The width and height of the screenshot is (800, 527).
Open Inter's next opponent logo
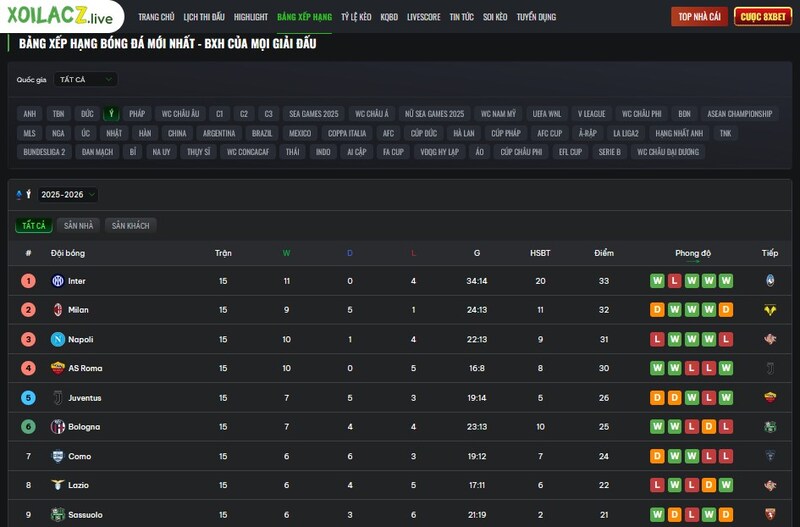[770, 281]
